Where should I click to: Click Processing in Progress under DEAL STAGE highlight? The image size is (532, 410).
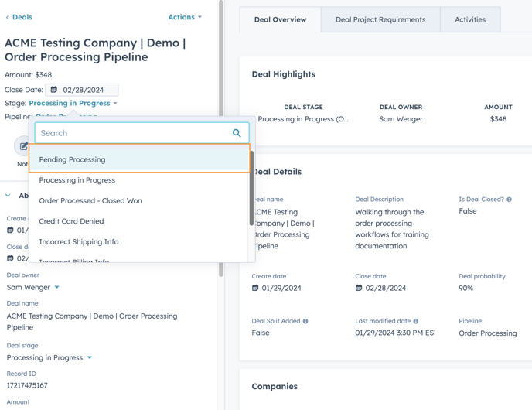303,119
